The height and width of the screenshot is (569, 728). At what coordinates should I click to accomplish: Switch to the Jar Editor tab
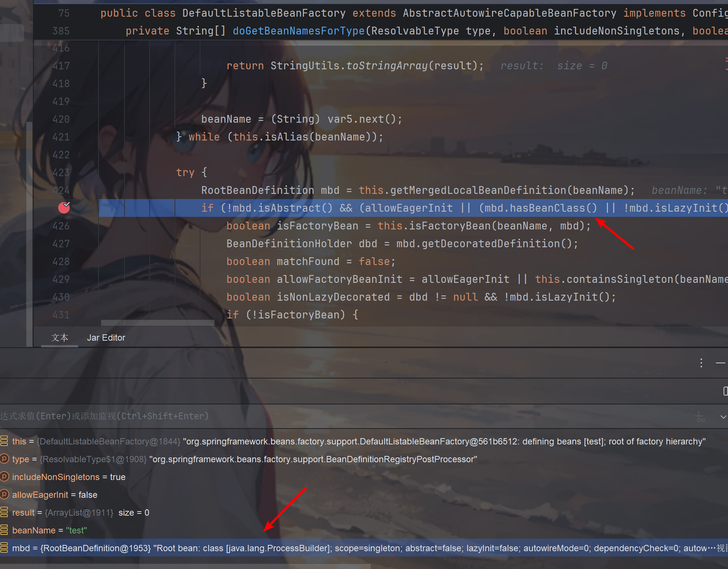click(x=106, y=338)
